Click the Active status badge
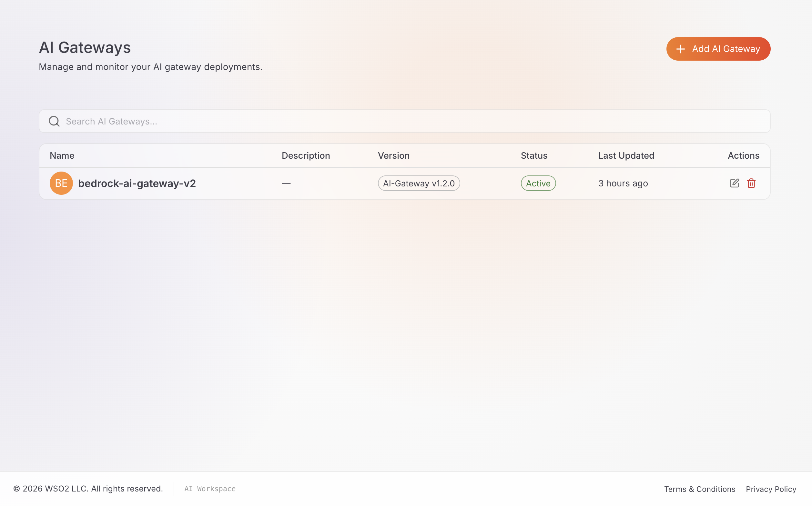Screen dimensions: 812x506 [x=538, y=183]
